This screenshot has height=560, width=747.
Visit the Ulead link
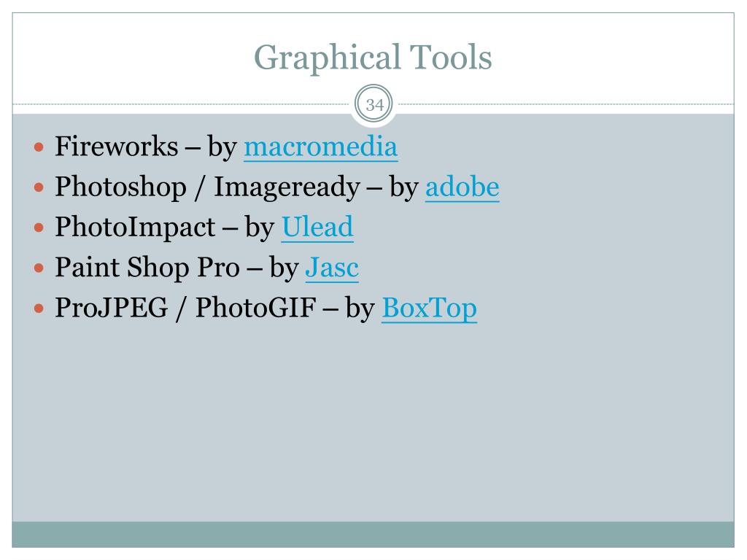[317, 227]
